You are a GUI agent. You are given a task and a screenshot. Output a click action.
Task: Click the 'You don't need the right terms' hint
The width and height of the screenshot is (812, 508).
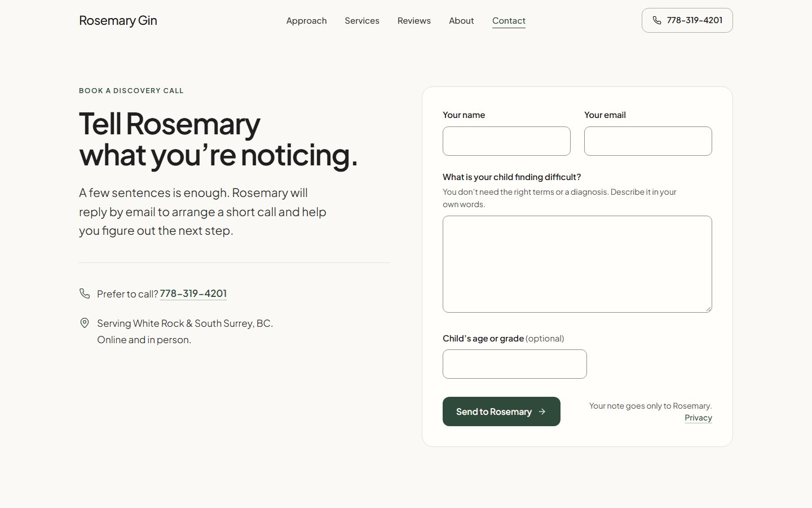click(x=559, y=198)
